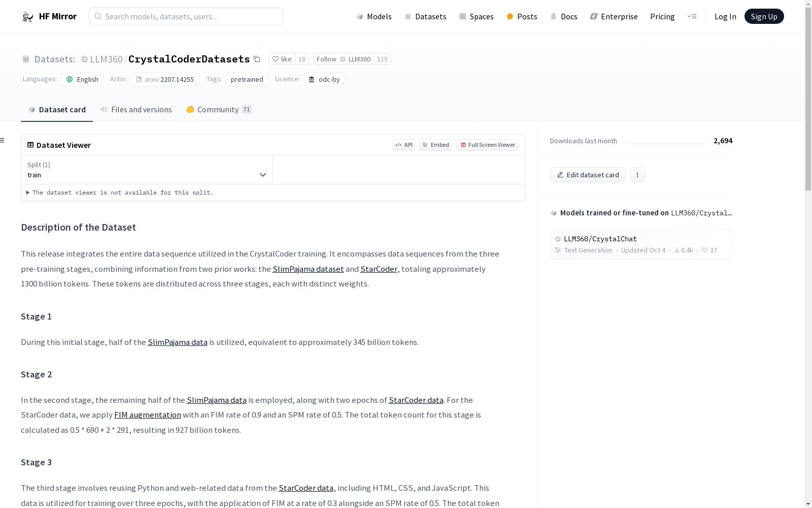Screen dimensions: 812x508
Task: Open the Community tab
Action: (x=219, y=110)
